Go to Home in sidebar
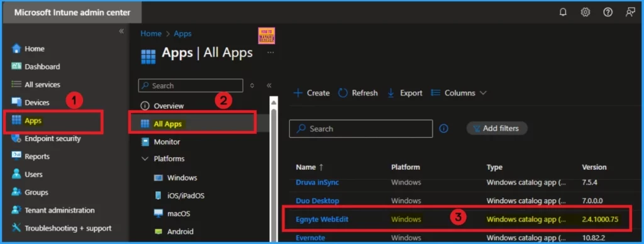Viewport: 644px width, 244px height. point(35,49)
